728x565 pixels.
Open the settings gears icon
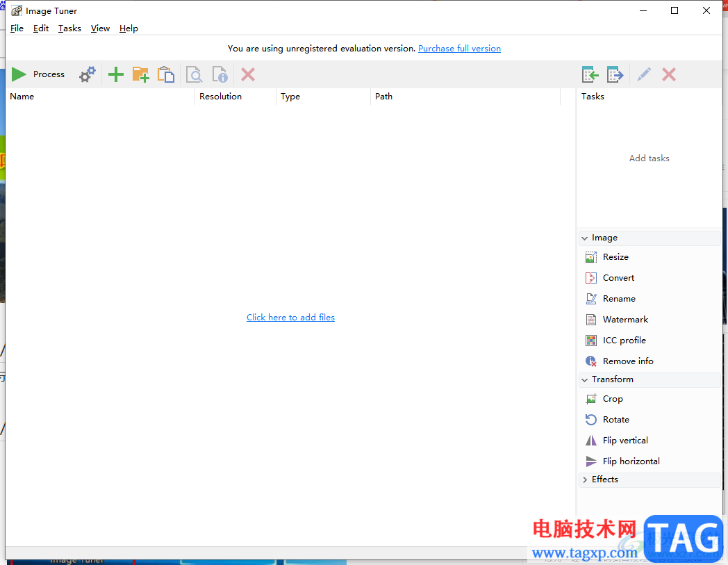tap(88, 74)
